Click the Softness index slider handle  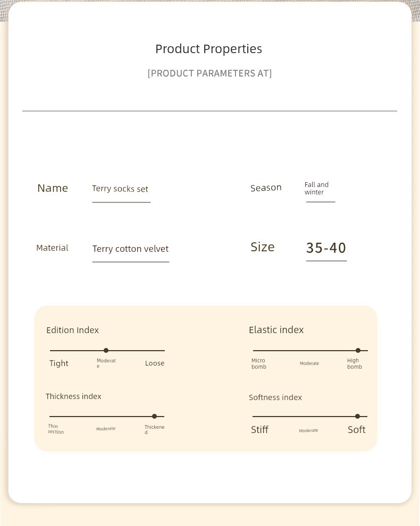pos(358,417)
